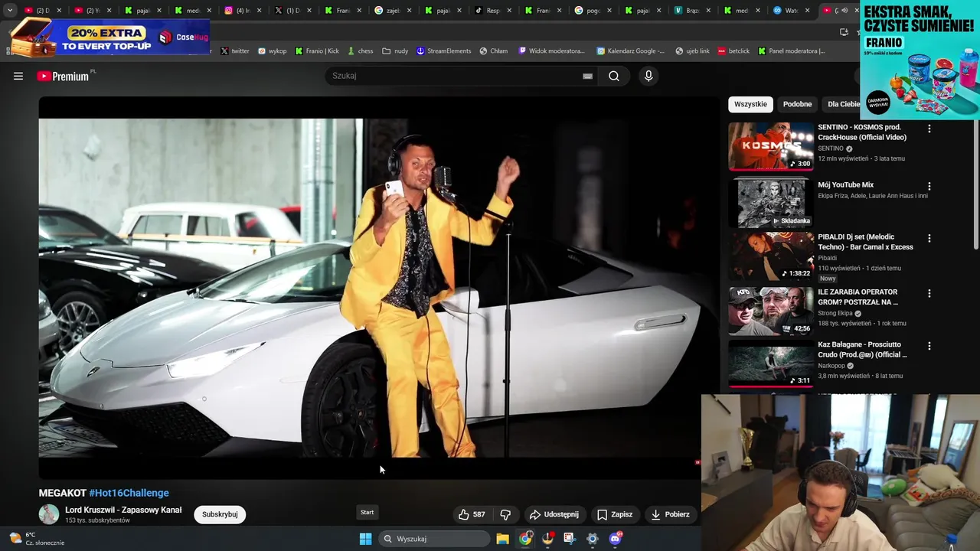Switch to the Instagram browser tab
This screenshot has width=980, height=551.
[x=243, y=11]
